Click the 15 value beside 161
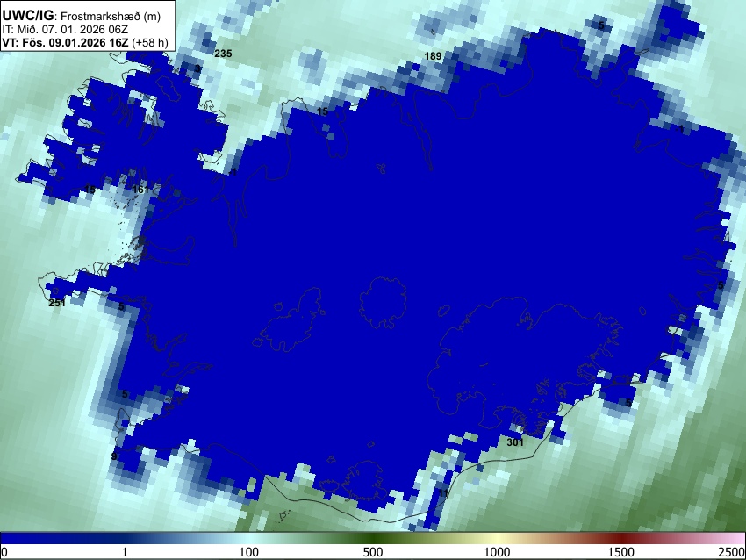 click(x=90, y=190)
